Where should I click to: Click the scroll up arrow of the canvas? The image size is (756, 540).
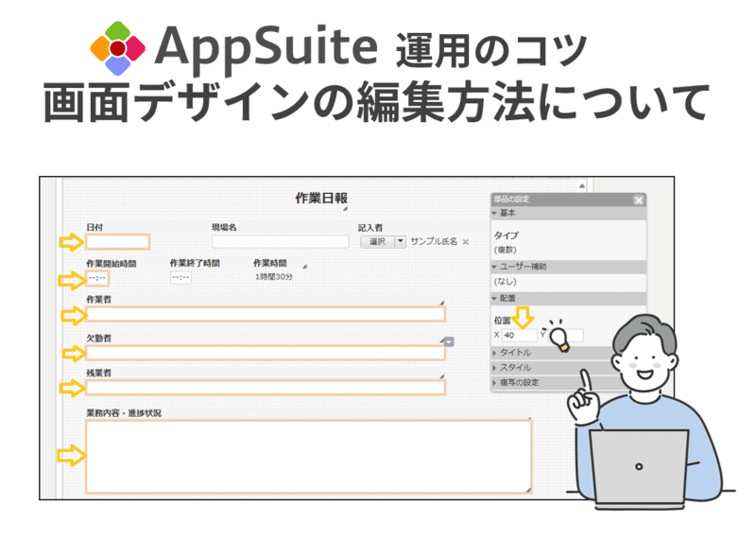582,185
